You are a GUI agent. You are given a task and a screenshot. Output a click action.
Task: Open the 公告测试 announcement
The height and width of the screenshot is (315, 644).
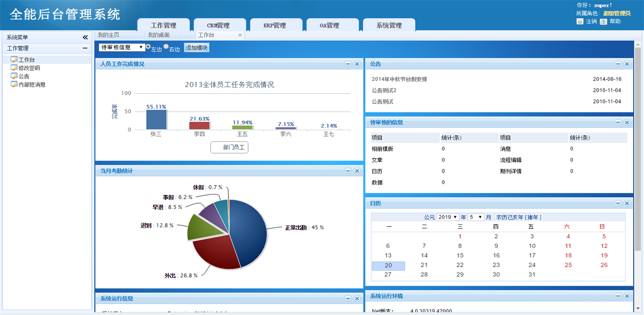[x=383, y=102]
